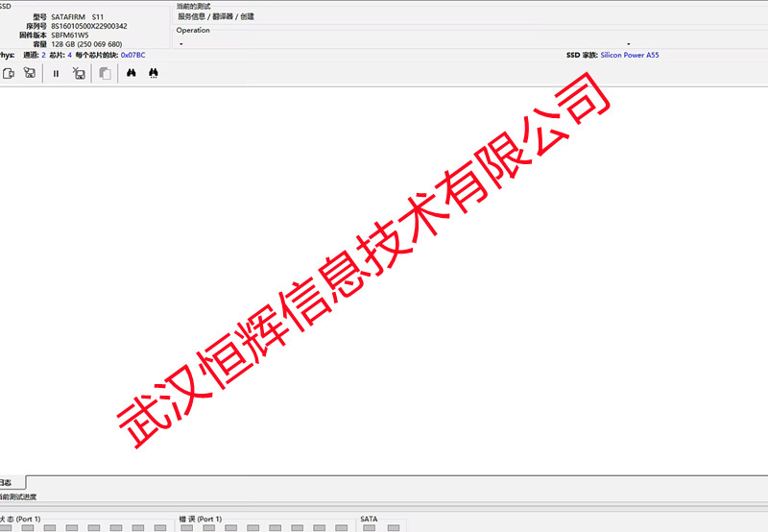Click the binoculars icon with dots, find next

154,74
